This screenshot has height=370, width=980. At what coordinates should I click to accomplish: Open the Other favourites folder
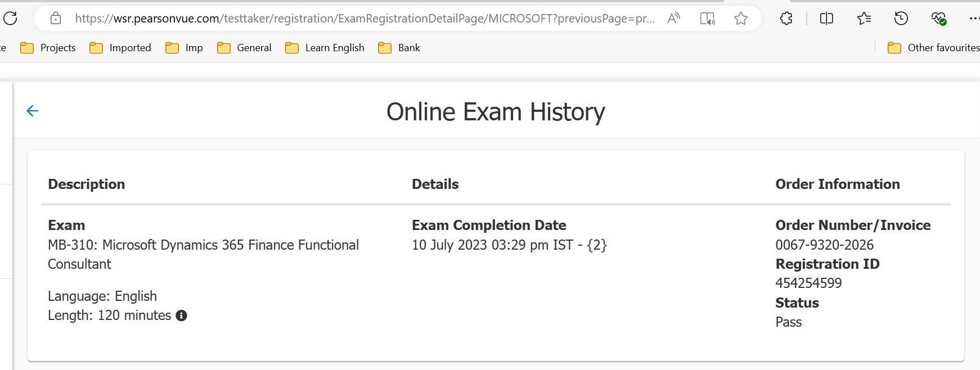tap(934, 48)
